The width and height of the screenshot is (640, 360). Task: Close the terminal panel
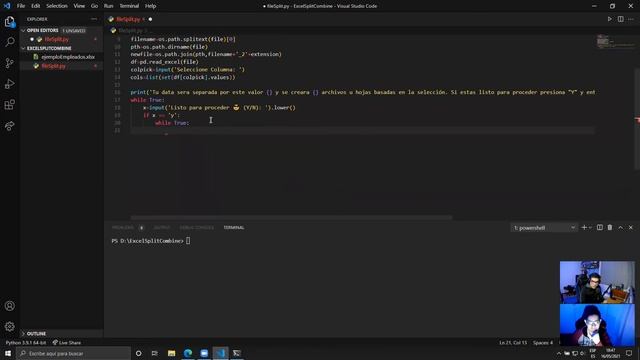631,227
